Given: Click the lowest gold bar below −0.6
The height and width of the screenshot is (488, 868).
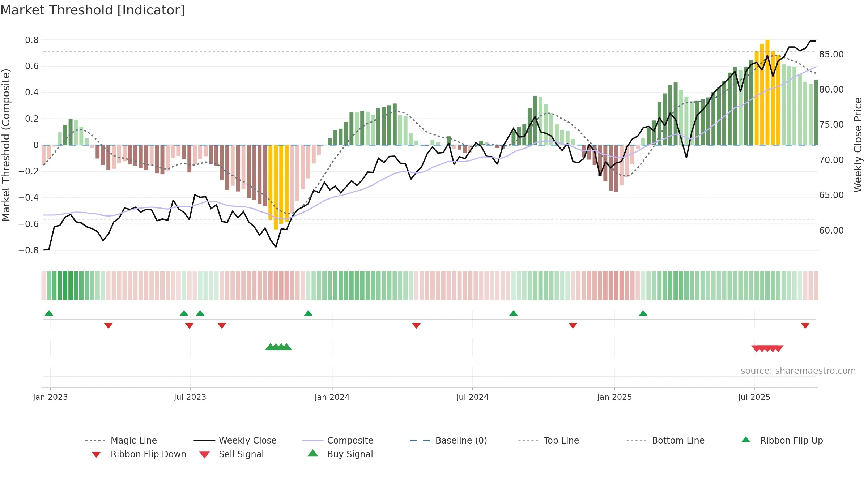Looking at the screenshot, I should click(276, 187).
